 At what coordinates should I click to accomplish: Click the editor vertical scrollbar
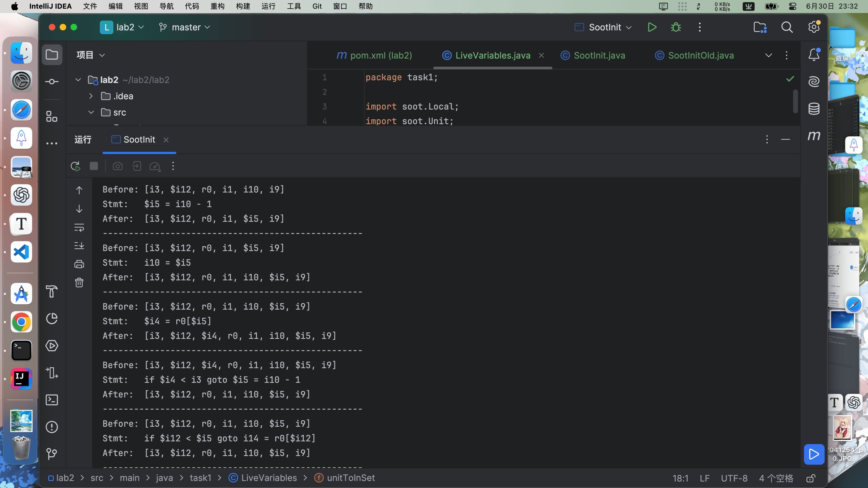[795, 101]
